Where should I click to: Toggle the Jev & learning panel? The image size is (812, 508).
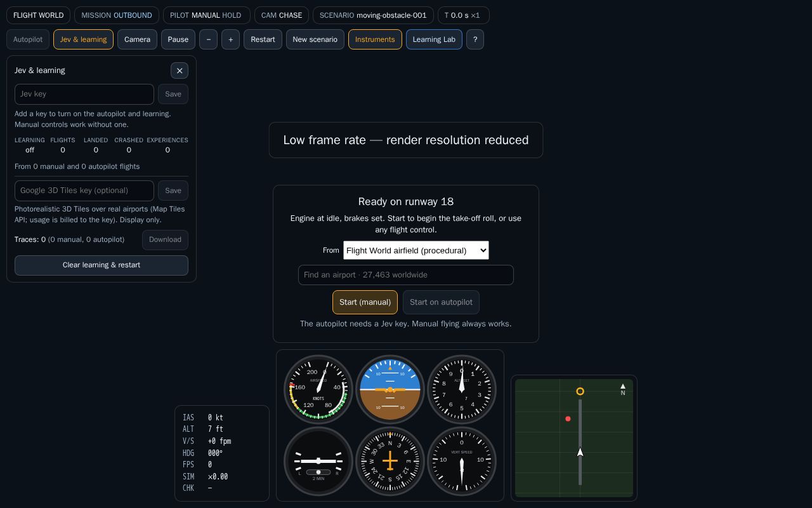tap(83, 39)
